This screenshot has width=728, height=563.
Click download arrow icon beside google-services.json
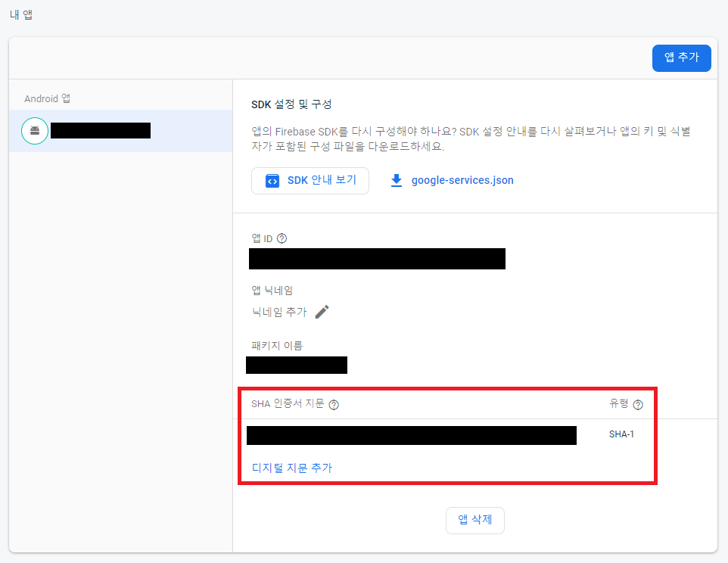pyautogui.click(x=396, y=181)
